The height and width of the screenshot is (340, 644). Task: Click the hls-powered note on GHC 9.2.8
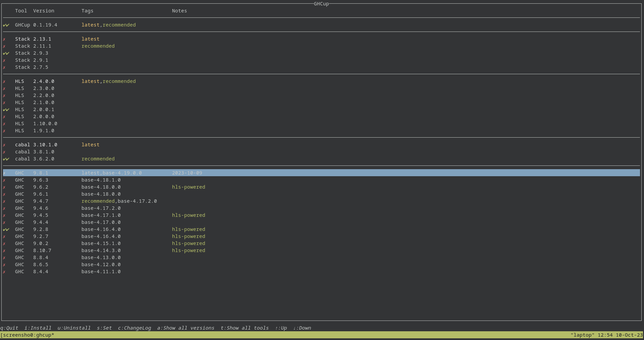click(x=189, y=229)
